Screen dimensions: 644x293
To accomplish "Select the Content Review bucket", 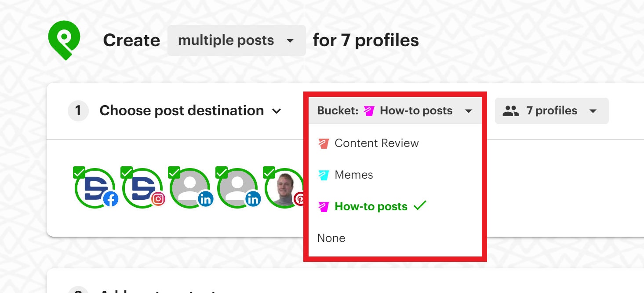I will click(x=377, y=143).
